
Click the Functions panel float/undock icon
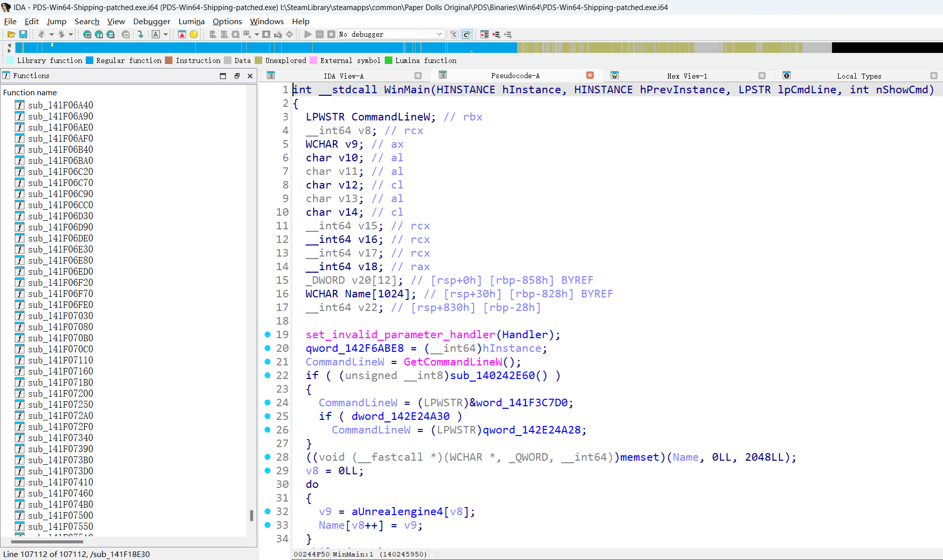point(237,76)
